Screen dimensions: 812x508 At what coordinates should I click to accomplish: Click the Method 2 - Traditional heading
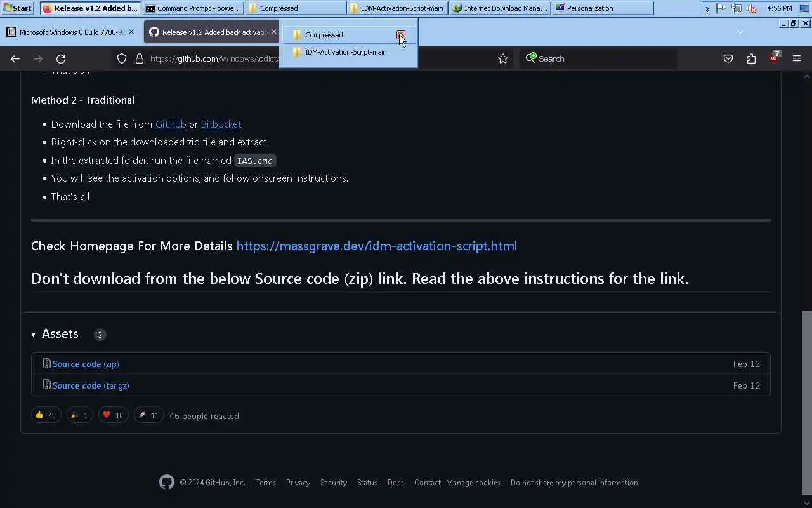pos(82,100)
